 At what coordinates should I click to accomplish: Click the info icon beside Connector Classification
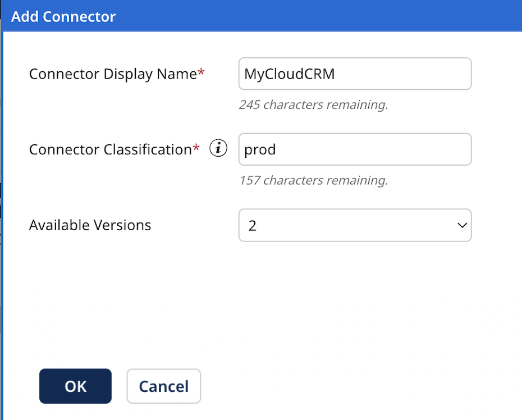pos(218,148)
